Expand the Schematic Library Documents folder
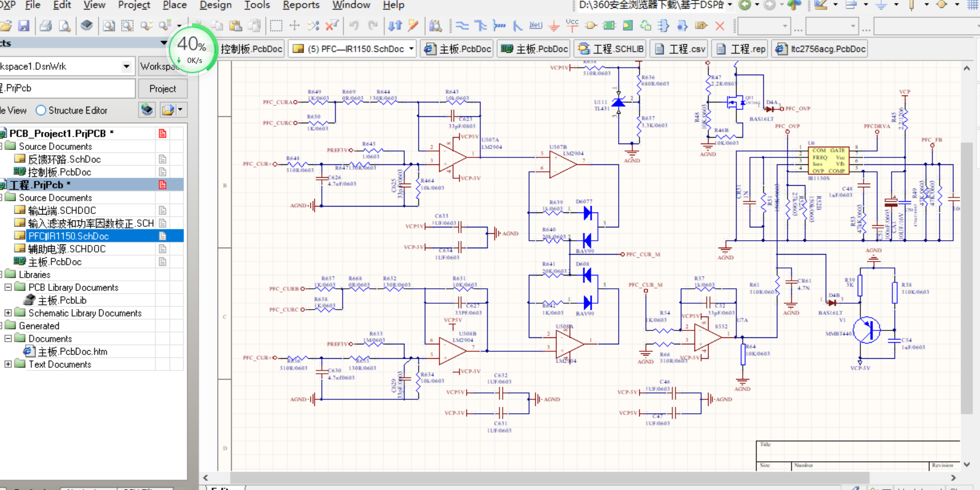Image resolution: width=980 pixels, height=490 pixels. [x=8, y=313]
